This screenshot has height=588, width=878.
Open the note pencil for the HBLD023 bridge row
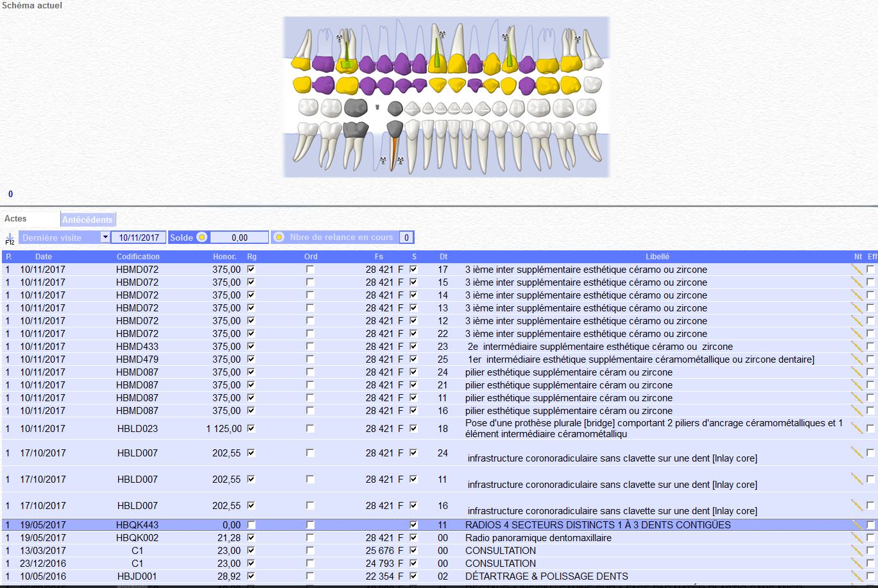coord(856,428)
